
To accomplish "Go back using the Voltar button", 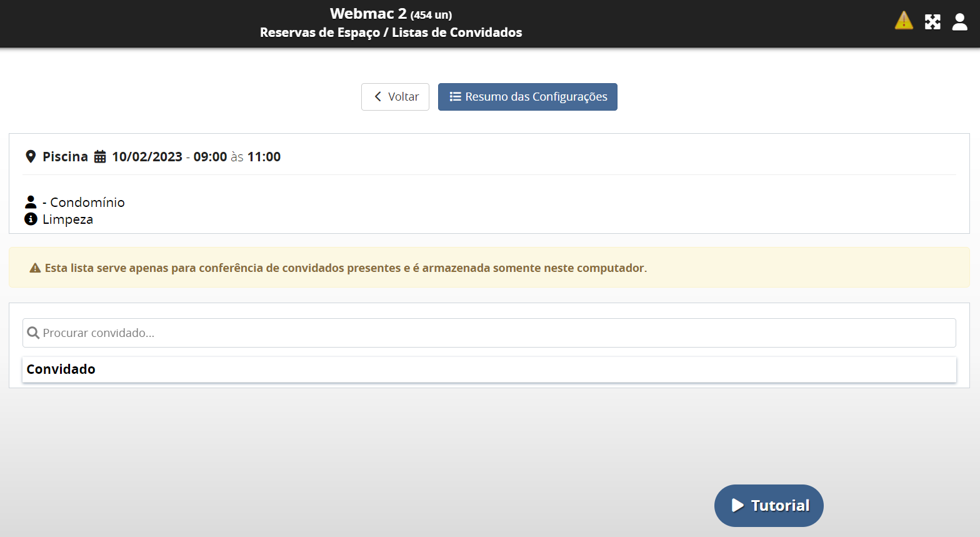I will (395, 97).
